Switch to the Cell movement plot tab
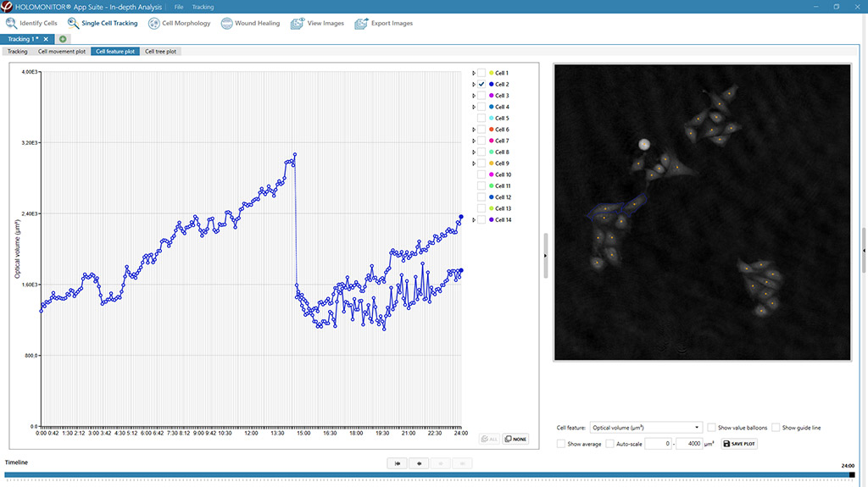Screen dimensions: 868x487 pos(61,52)
